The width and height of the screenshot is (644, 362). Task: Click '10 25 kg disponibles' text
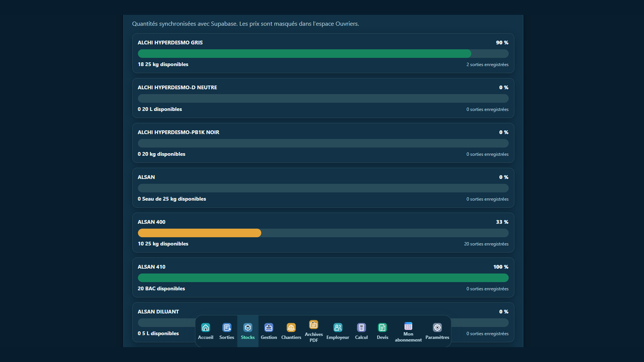coord(163,244)
